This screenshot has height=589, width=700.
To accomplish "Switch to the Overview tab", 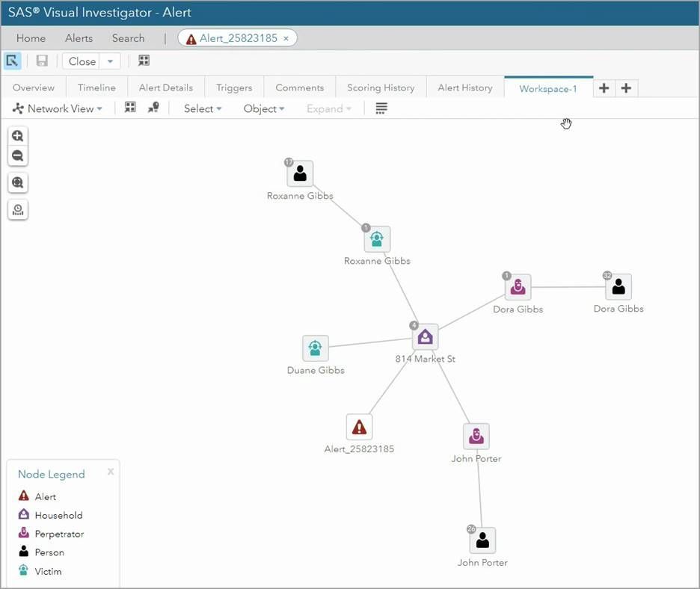I will click(34, 87).
